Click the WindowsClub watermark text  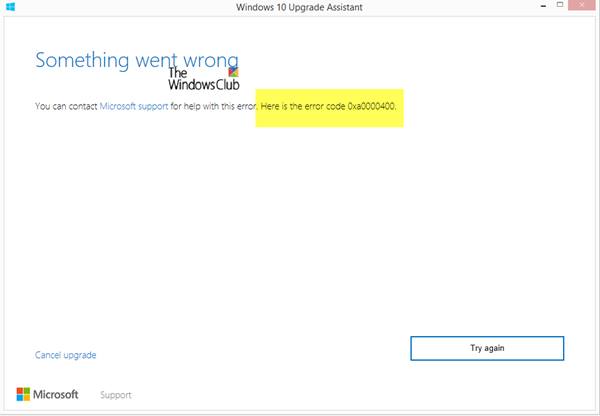pos(204,85)
